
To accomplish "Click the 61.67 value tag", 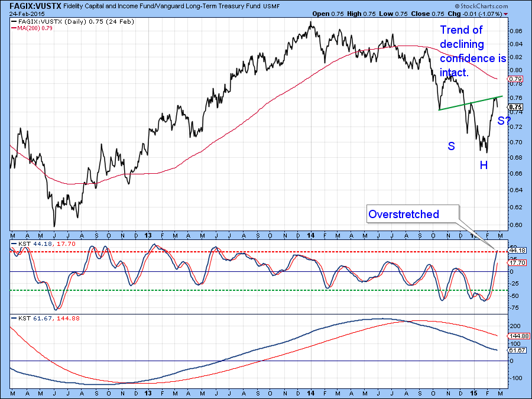I will pos(517,350).
